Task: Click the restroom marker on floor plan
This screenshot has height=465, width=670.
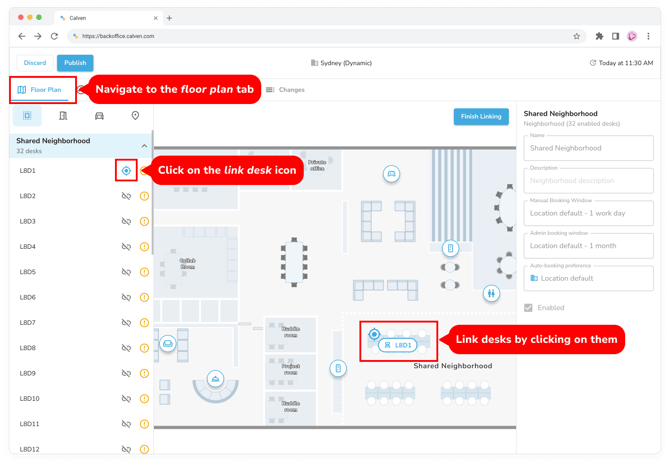Action: pos(490,294)
